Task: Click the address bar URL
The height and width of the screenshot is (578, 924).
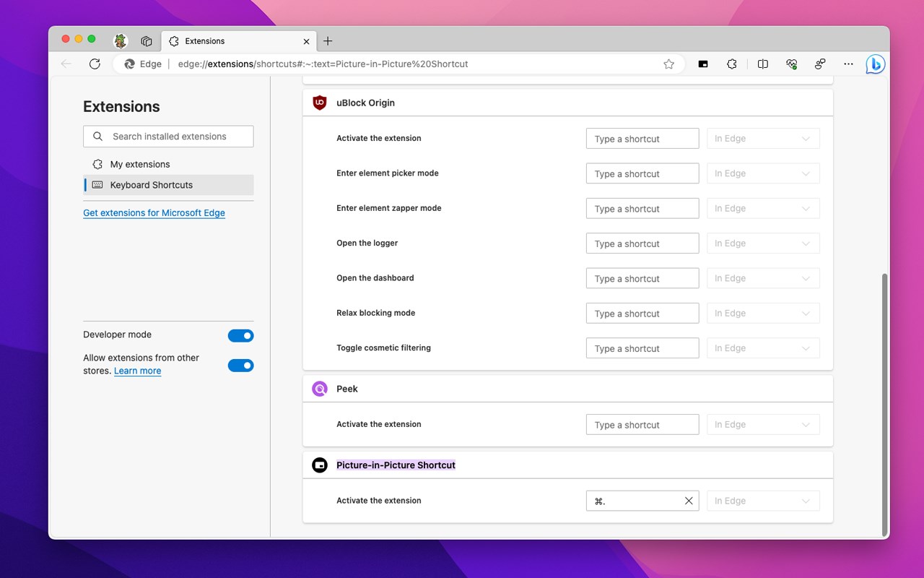Action: click(x=323, y=64)
